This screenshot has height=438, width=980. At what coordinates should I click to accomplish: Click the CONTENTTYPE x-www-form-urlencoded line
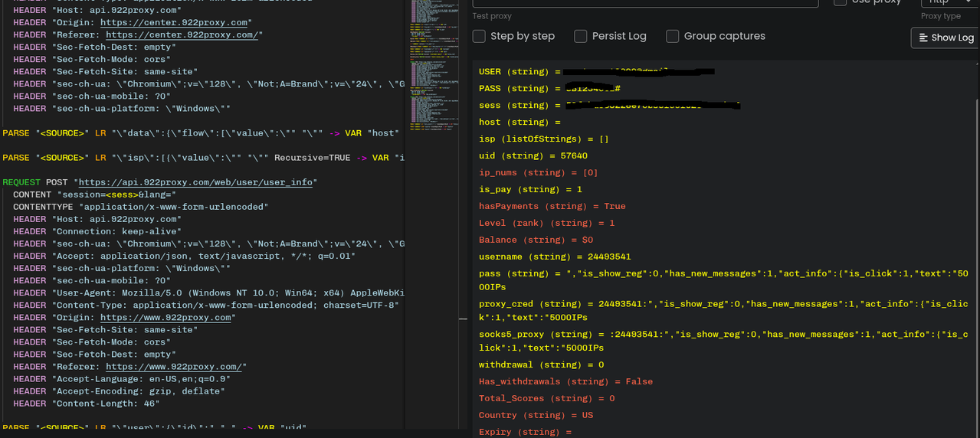pos(141,207)
